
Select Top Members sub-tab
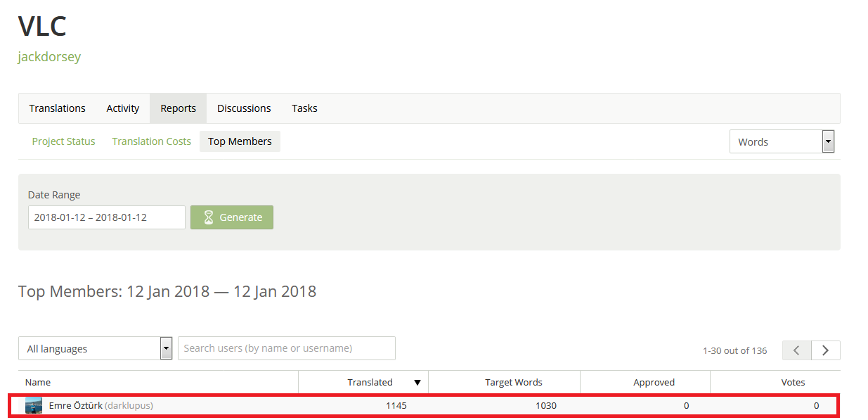pos(240,141)
